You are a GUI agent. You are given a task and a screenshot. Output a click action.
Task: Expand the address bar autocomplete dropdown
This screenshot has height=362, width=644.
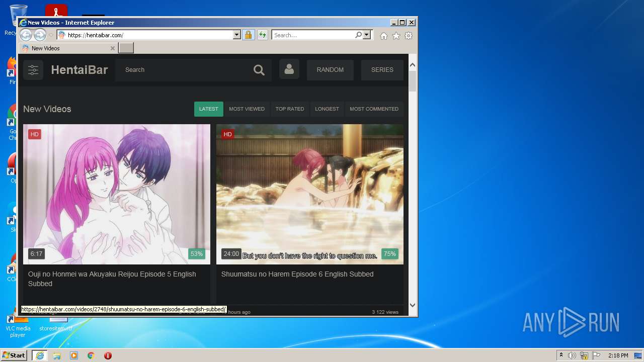237,35
